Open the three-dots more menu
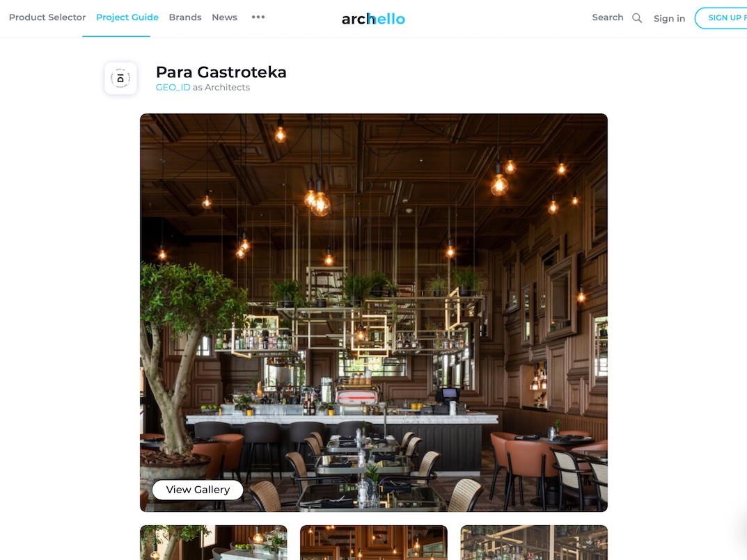Viewport: 747px width, 560px height. tap(258, 17)
